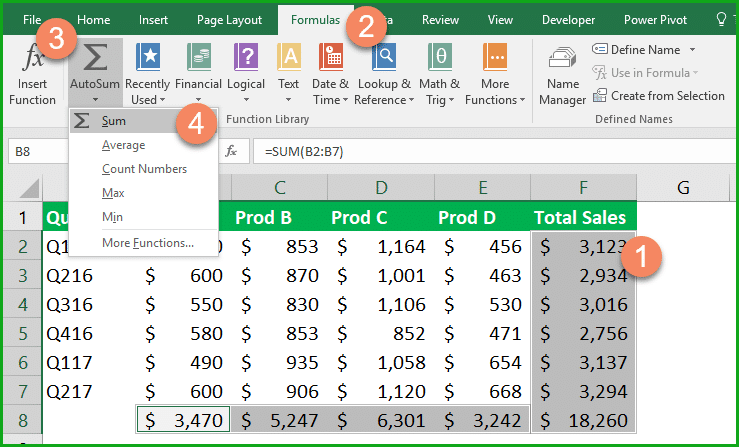739x447 pixels.
Task: Click Create from Selection
Action: click(667, 96)
